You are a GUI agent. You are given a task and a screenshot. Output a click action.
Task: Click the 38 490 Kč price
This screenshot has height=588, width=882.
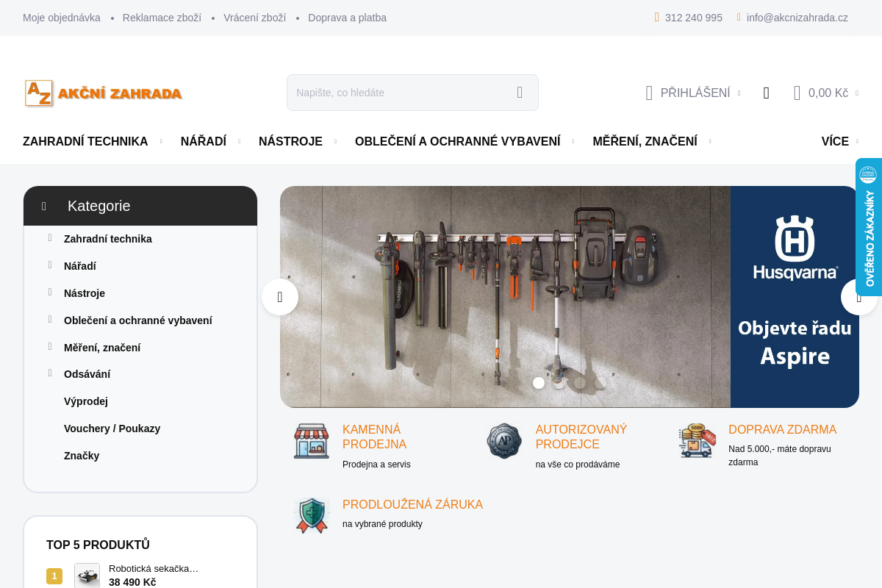point(132,582)
